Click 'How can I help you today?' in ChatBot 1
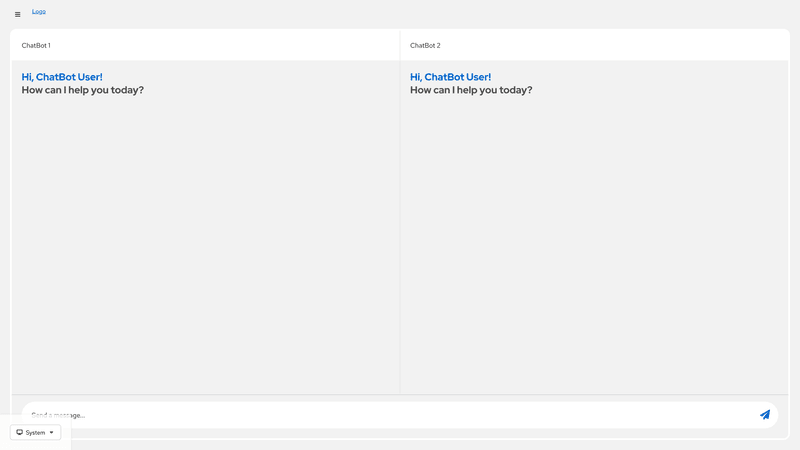 pyautogui.click(x=83, y=90)
